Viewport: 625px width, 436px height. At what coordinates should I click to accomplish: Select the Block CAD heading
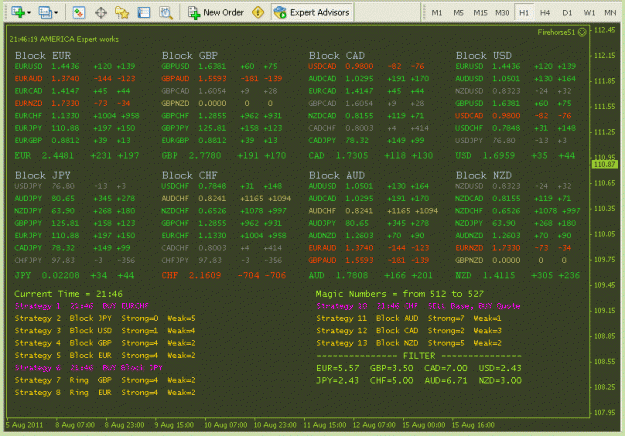pos(337,55)
